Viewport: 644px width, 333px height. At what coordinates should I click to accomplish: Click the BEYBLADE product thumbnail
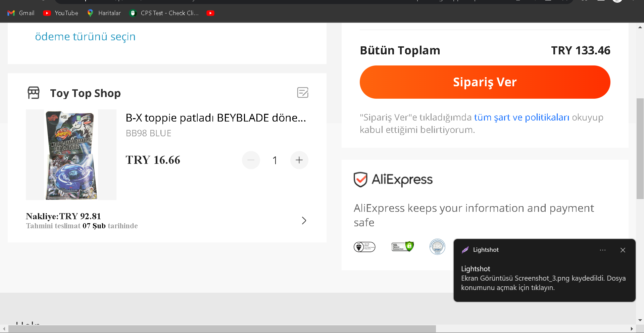(x=71, y=155)
